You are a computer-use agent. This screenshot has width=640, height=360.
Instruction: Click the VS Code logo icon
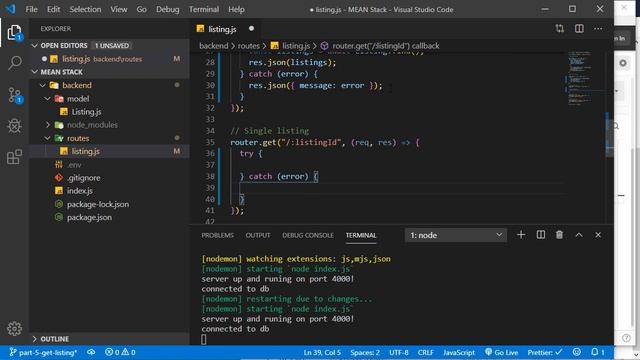(10, 9)
